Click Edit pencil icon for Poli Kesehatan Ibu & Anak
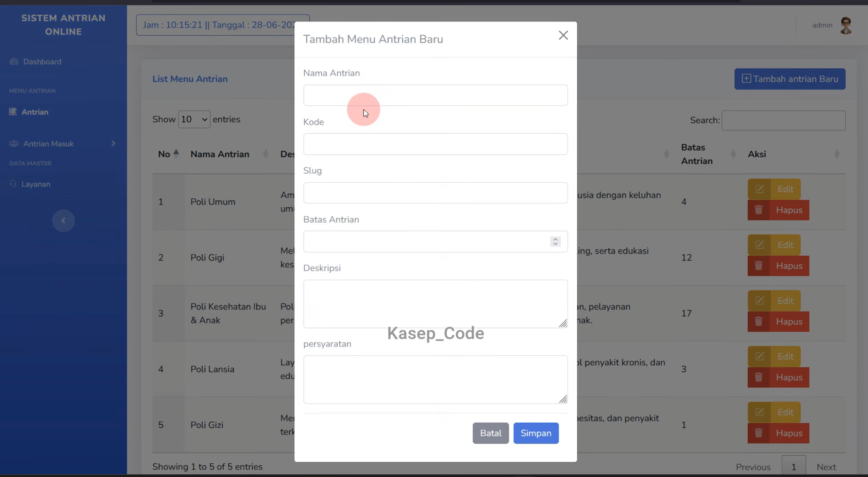Viewport: 868px width, 477px height. (x=759, y=300)
